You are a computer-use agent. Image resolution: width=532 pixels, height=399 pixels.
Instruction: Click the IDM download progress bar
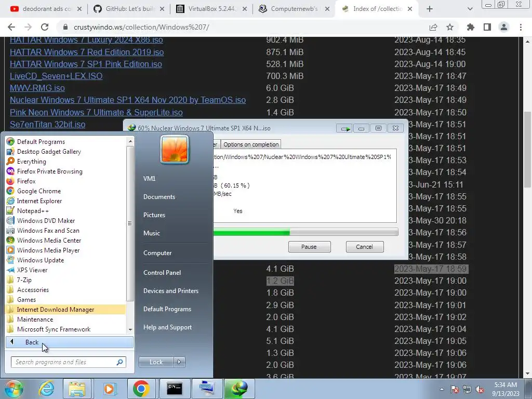coord(305,232)
